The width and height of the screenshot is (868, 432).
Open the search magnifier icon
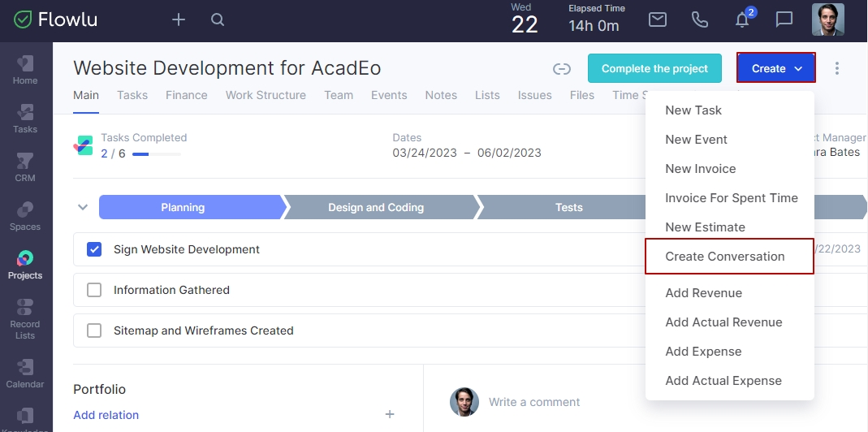218,20
